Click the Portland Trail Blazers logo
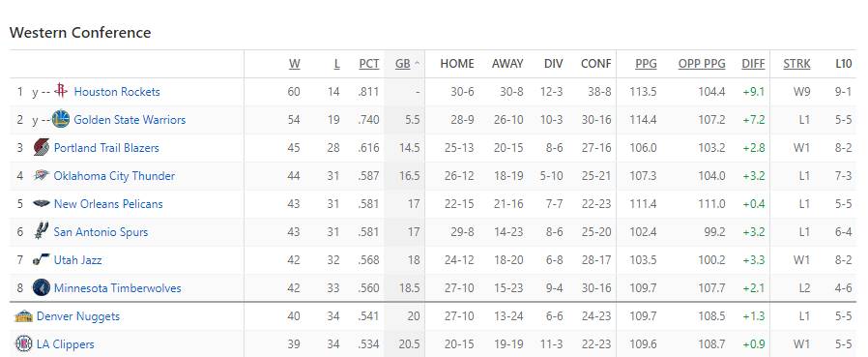Viewport: 868px width, 357px height. click(42, 147)
